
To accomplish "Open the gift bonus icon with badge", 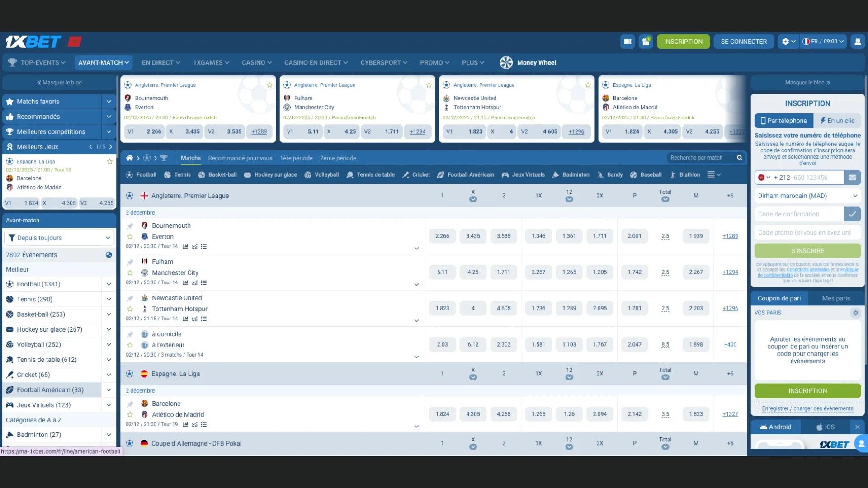I will (646, 42).
